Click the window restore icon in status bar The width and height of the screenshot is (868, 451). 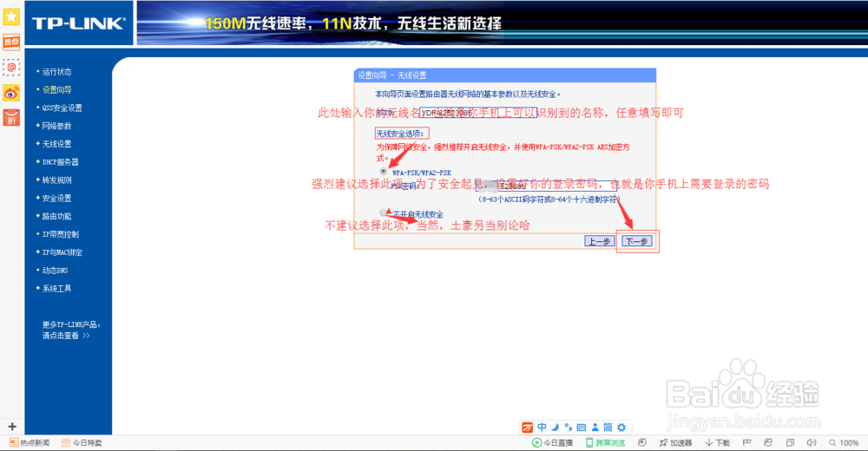pos(790,442)
